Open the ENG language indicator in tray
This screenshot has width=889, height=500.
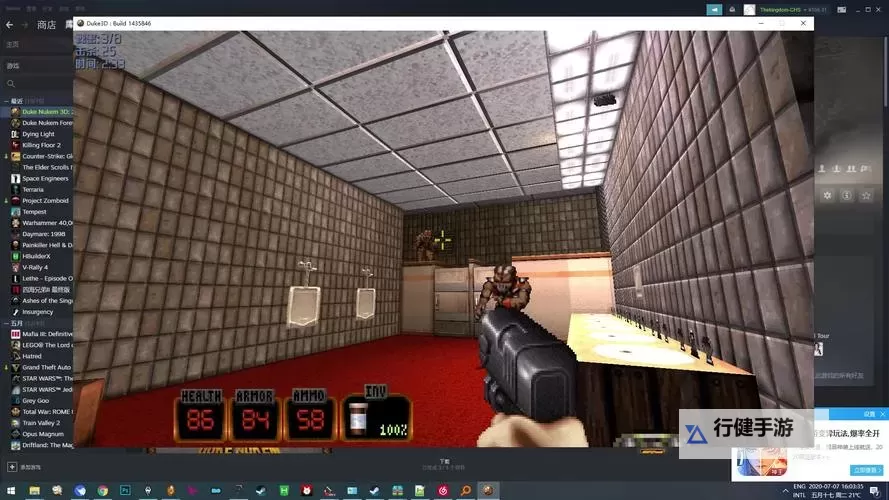point(799,487)
